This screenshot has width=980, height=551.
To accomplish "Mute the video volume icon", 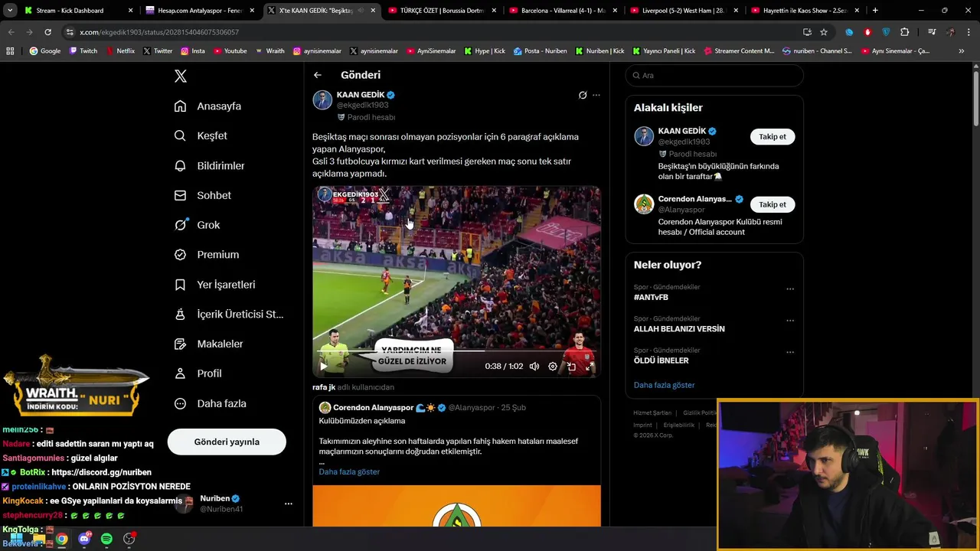I will pos(534,367).
